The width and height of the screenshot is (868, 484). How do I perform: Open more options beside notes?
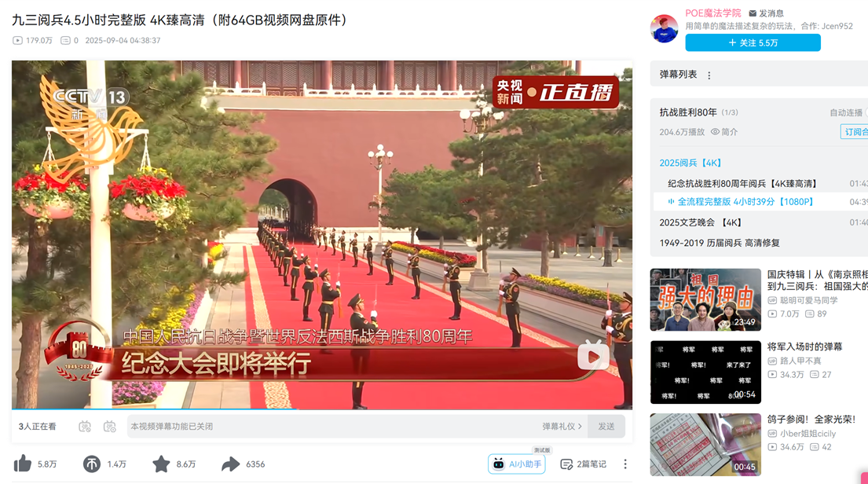click(625, 464)
